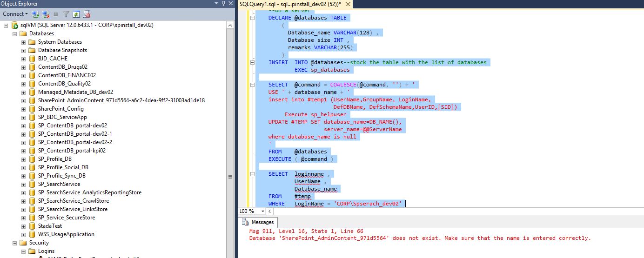The width and height of the screenshot is (644, 258).
Task: Click the SP_ContentDB_portal-dev02 database icon
Action: (x=32, y=126)
